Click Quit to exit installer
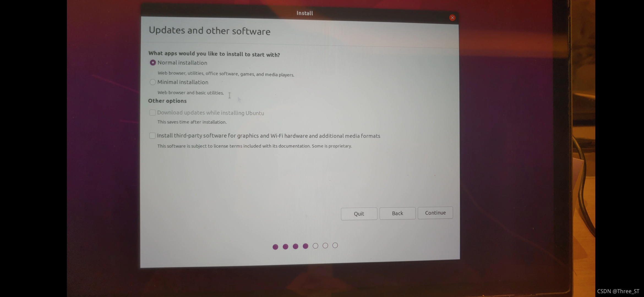The width and height of the screenshot is (644, 297). tap(359, 213)
